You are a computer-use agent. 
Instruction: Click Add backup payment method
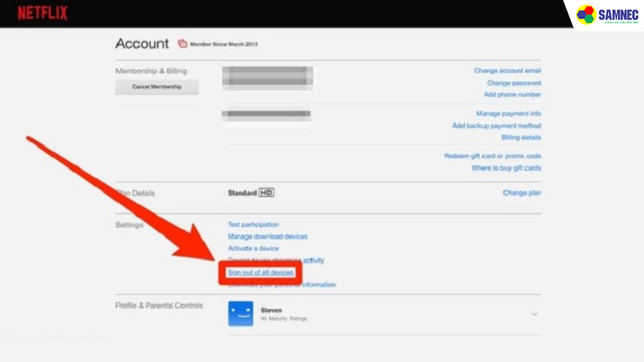coord(496,126)
